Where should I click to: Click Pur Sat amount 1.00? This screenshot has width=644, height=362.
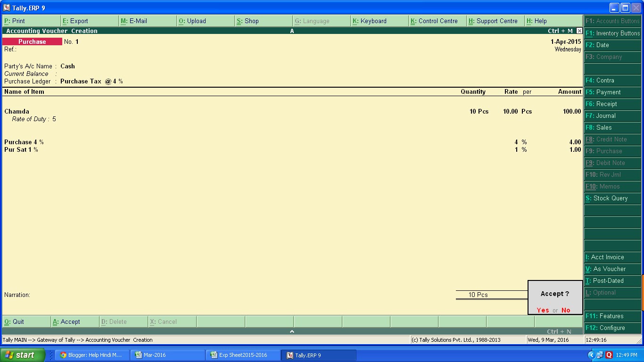(575, 149)
